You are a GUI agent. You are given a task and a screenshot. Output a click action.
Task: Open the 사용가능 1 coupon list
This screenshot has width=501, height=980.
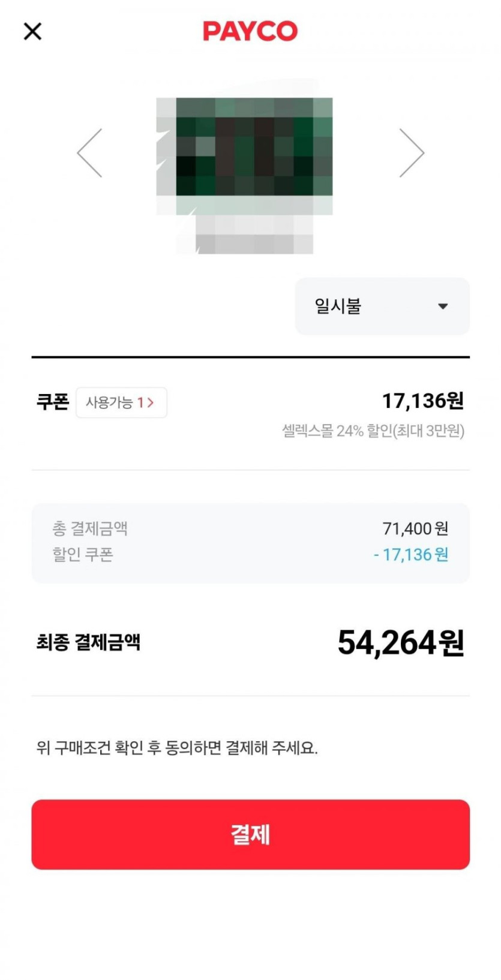(121, 402)
